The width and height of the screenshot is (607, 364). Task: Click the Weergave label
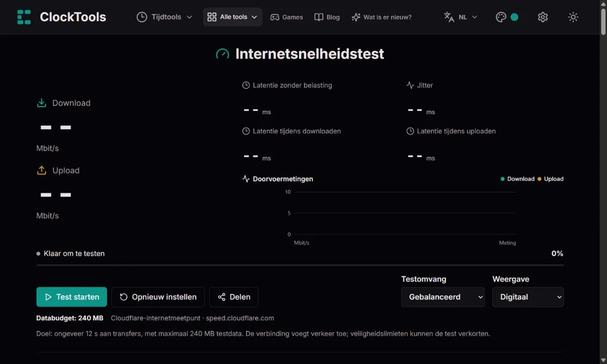click(511, 279)
